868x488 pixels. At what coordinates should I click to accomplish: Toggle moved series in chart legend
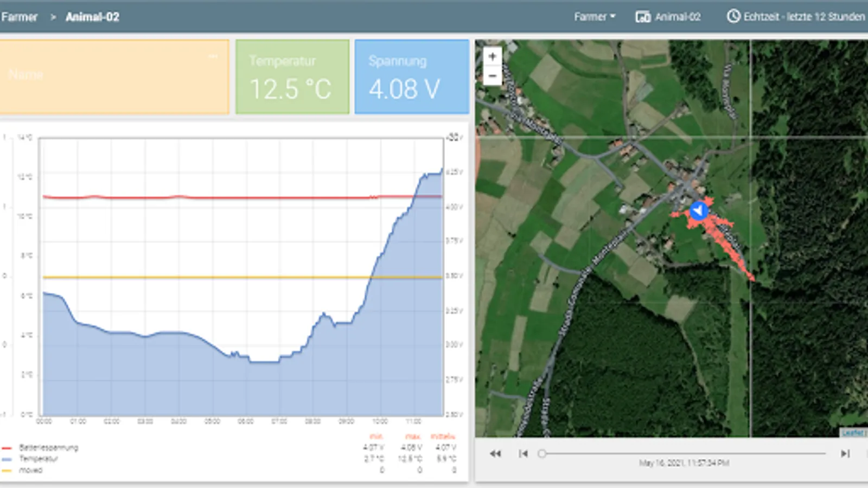point(30,470)
